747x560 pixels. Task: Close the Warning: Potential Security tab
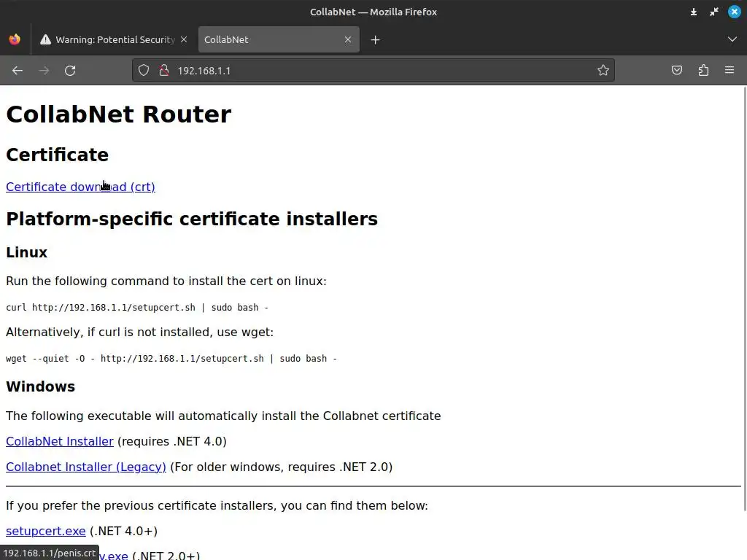pyautogui.click(x=184, y=39)
